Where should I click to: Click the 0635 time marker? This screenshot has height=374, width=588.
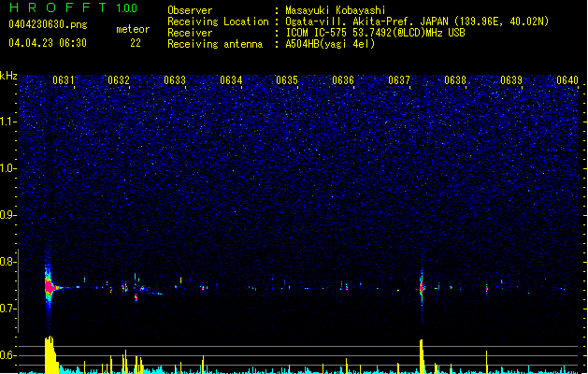pyautogui.click(x=287, y=80)
